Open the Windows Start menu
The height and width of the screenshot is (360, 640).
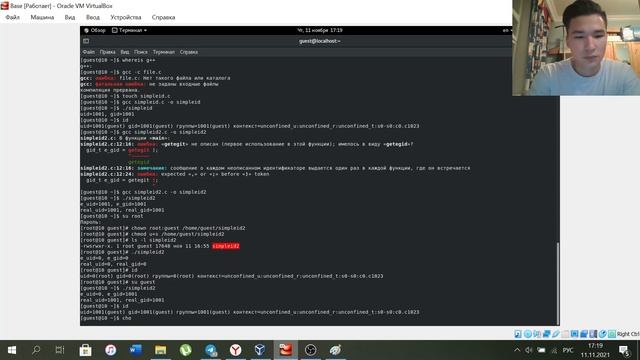12,350
